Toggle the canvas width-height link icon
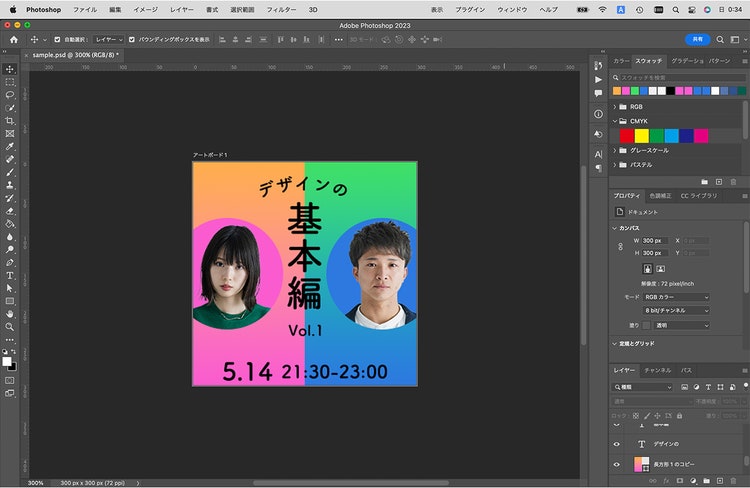The height and width of the screenshot is (488, 750). (620, 246)
